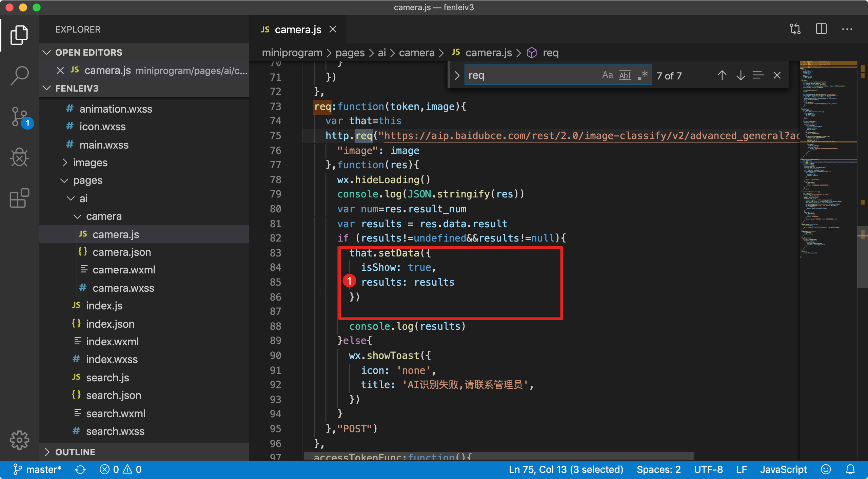Click the Open Changes compare icon
The width and height of the screenshot is (868, 479).
coord(795,29)
